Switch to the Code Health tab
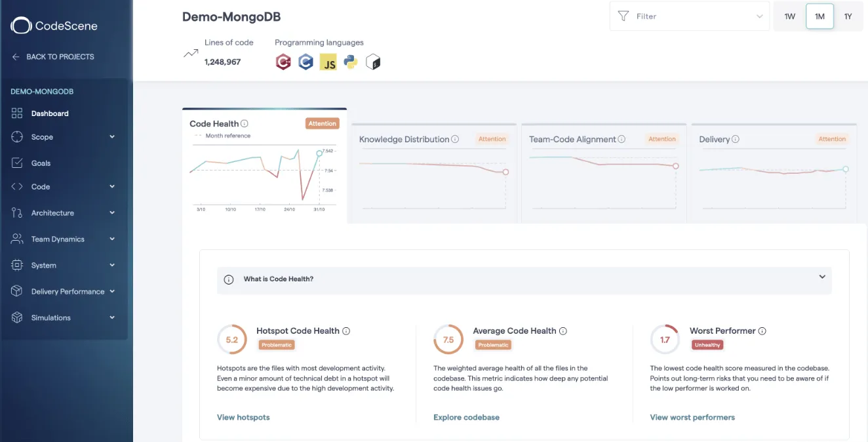 point(264,165)
